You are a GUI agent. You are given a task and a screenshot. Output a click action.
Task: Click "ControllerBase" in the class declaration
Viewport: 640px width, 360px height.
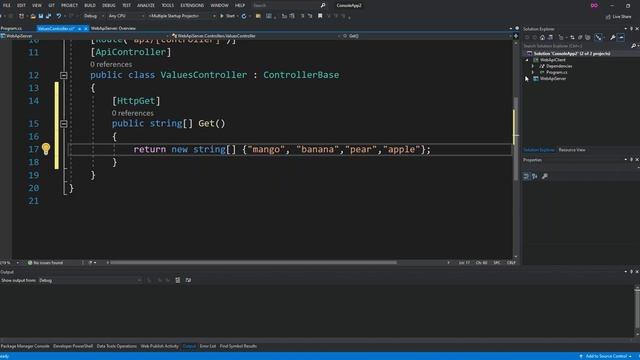click(x=301, y=75)
